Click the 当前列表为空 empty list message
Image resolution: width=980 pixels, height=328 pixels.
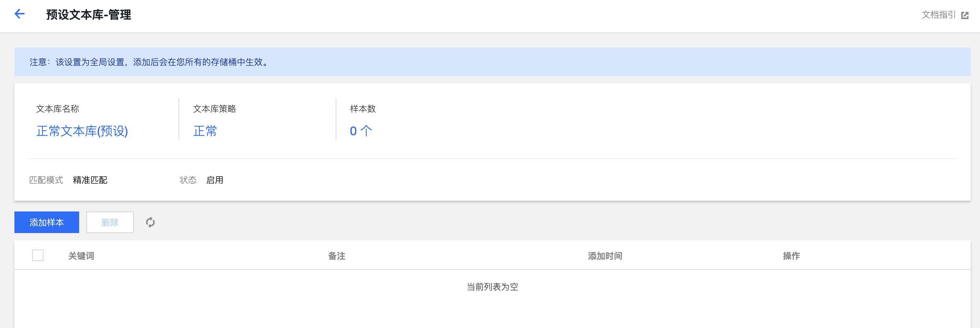point(492,287)
